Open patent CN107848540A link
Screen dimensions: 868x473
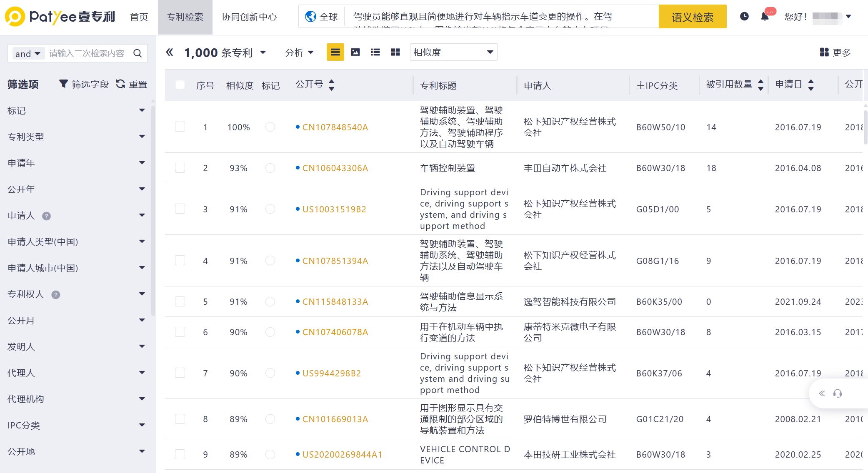pos(335,127)
